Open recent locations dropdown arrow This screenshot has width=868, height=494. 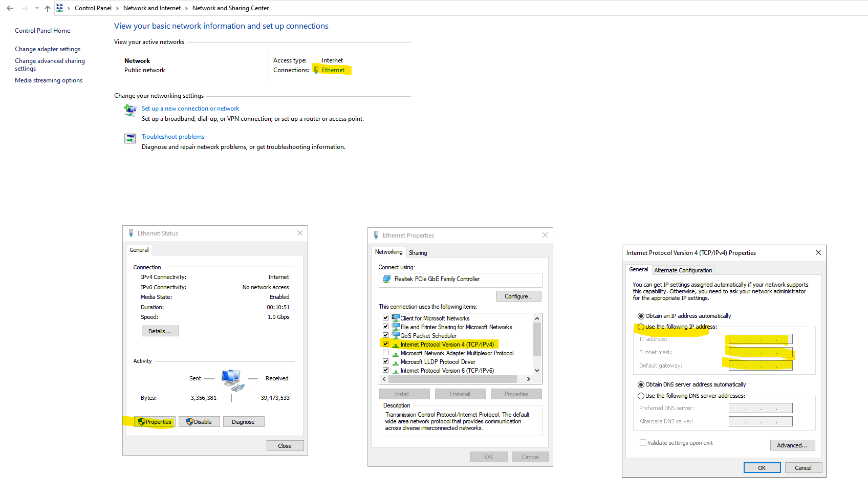[x=37, y=8]
